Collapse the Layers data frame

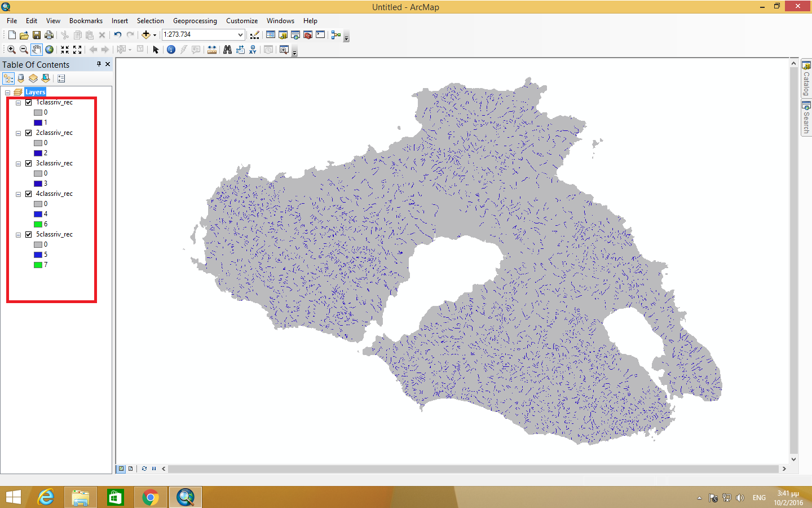[7, 93]
